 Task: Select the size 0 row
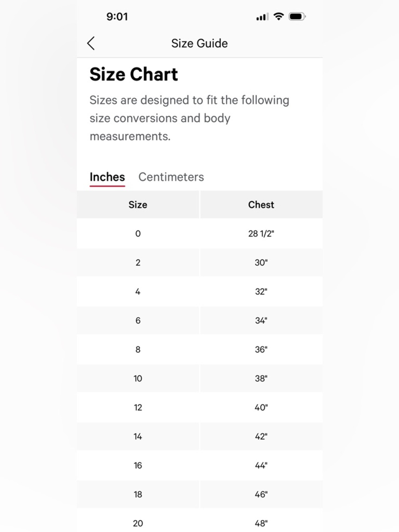pyautogui.click(x=199, y=233)
